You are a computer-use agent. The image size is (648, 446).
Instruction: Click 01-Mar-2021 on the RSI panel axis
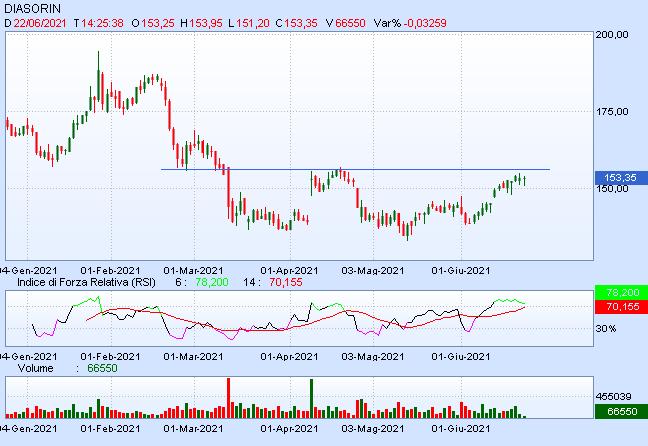click(193, 357)
